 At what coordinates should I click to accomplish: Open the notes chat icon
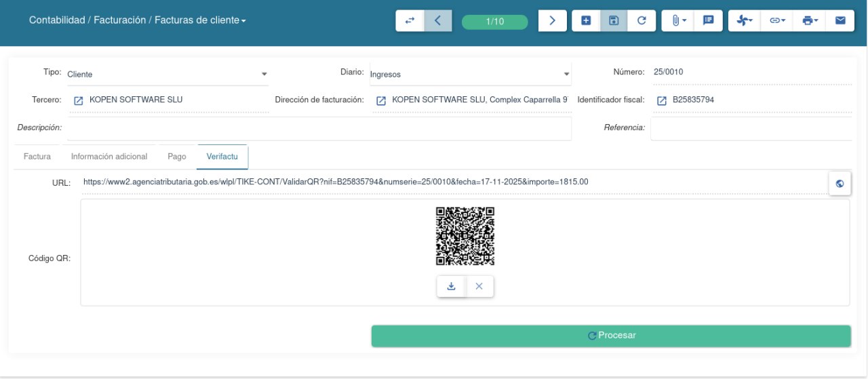708,21
